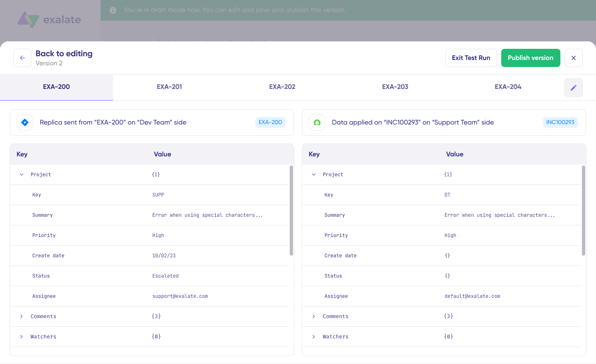Click the back arrow icon button

22,58
